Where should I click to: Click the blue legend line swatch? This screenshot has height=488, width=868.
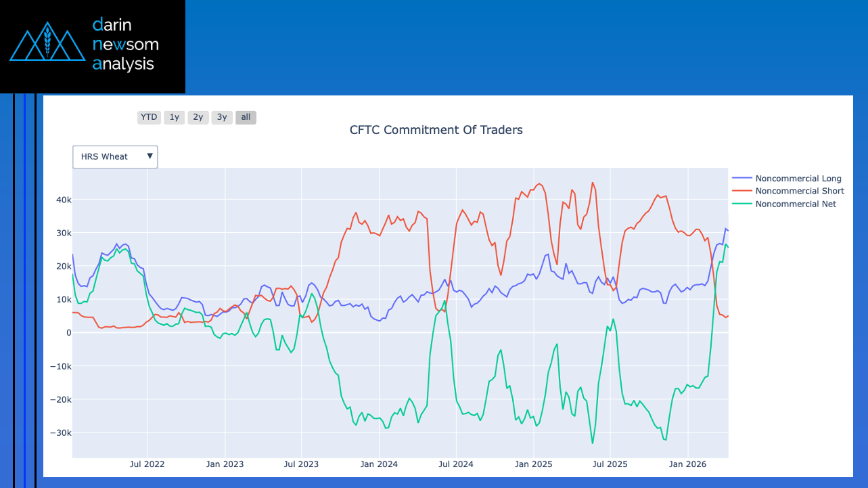pos(742,178)
